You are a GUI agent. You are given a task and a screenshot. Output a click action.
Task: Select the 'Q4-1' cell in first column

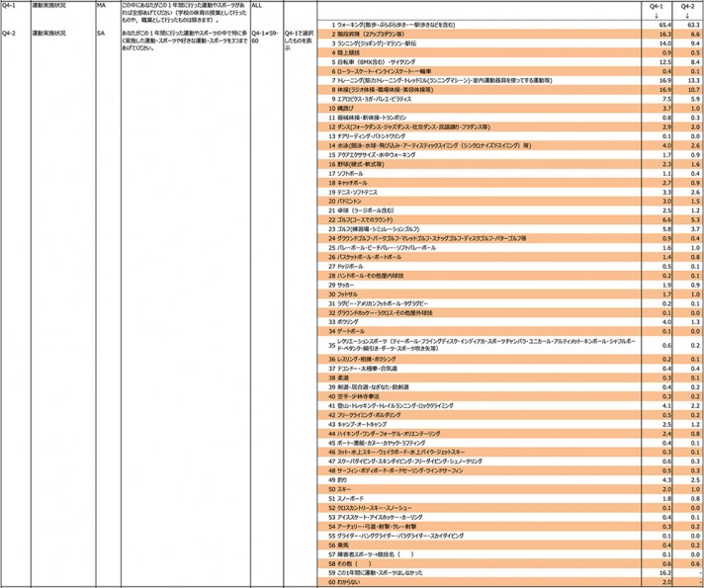pos(8,6)
